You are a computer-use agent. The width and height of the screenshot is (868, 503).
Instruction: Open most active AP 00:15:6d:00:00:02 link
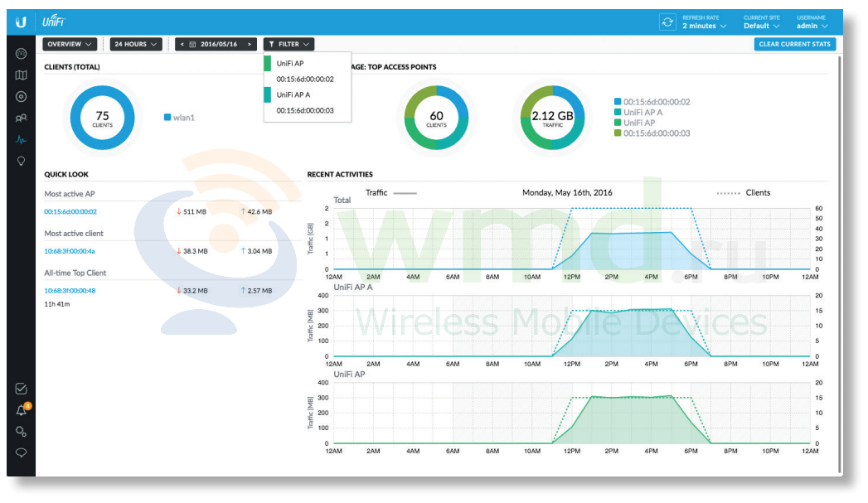(x=70, y=212)
